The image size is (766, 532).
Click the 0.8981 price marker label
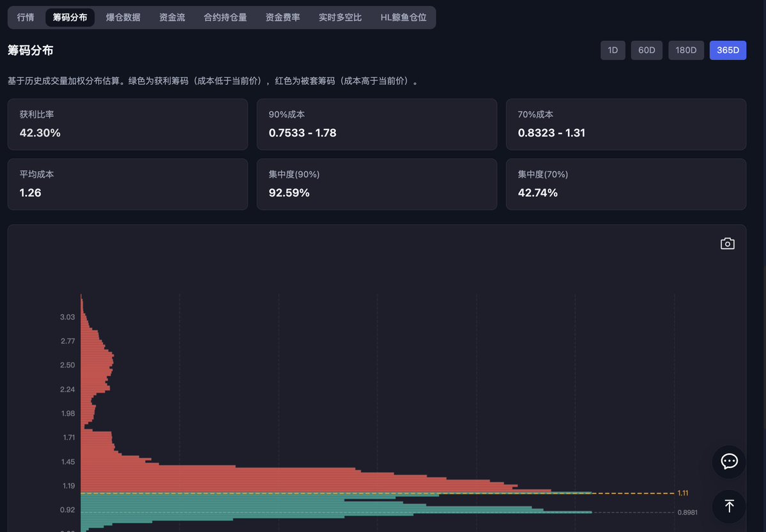pos(687,512)
